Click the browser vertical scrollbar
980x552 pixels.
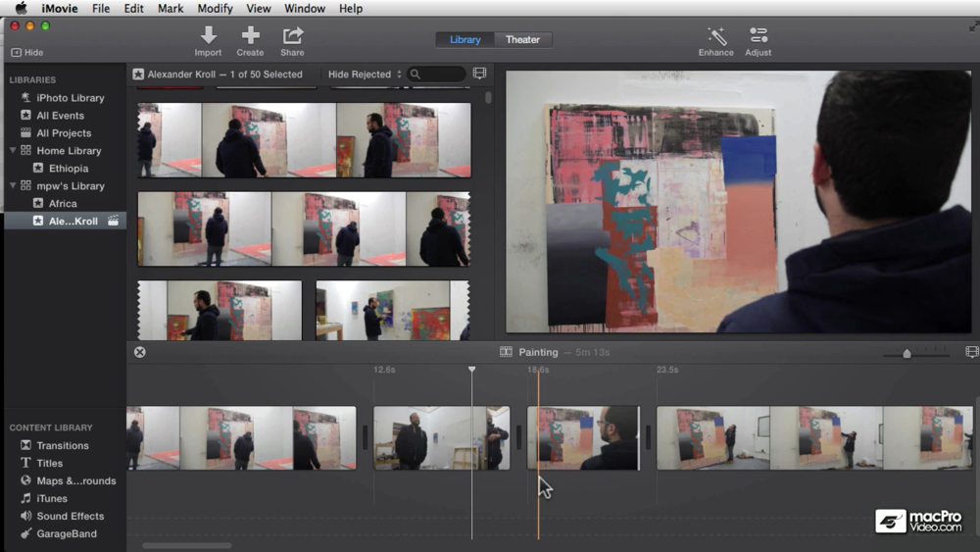[488, 97]
